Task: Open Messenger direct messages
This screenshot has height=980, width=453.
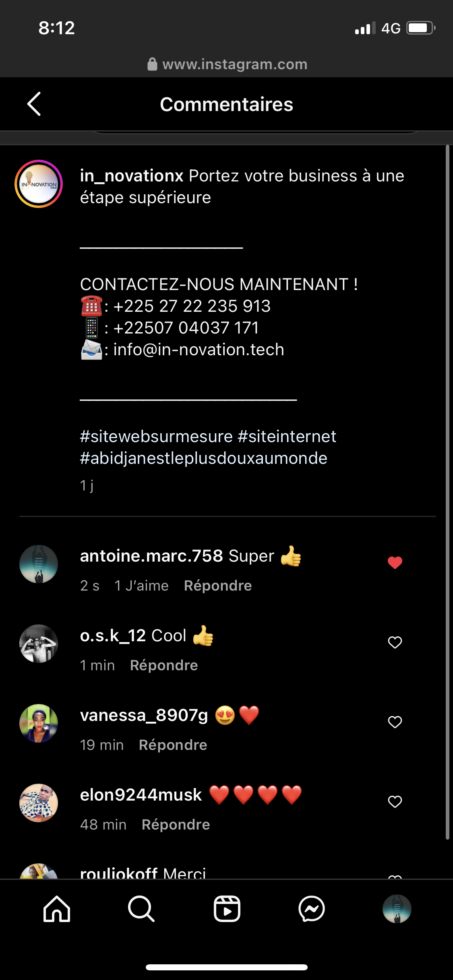Action: (x=312, y=909)
